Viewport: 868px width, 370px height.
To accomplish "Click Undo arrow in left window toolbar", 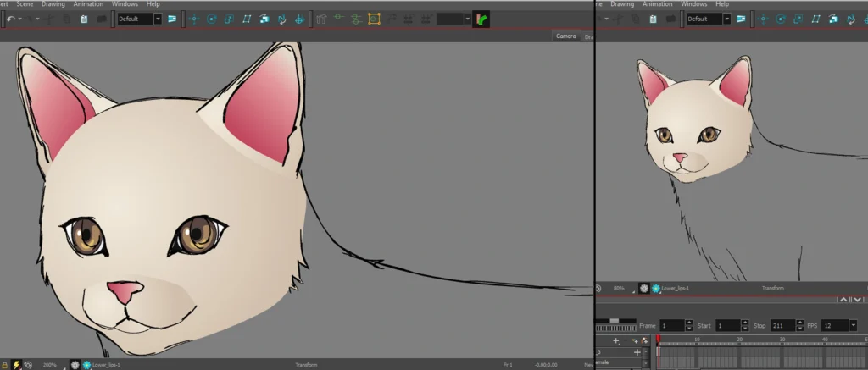I will 10,19.
